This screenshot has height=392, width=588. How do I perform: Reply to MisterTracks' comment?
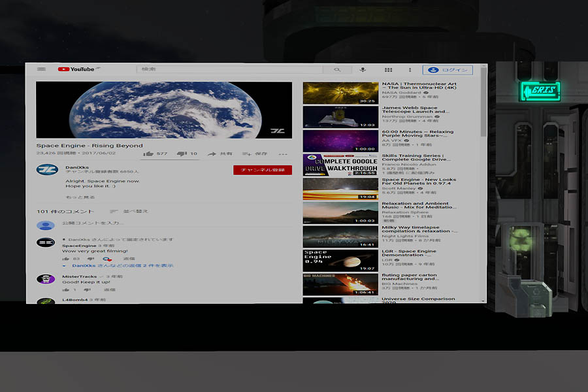[x=110, y=289]
